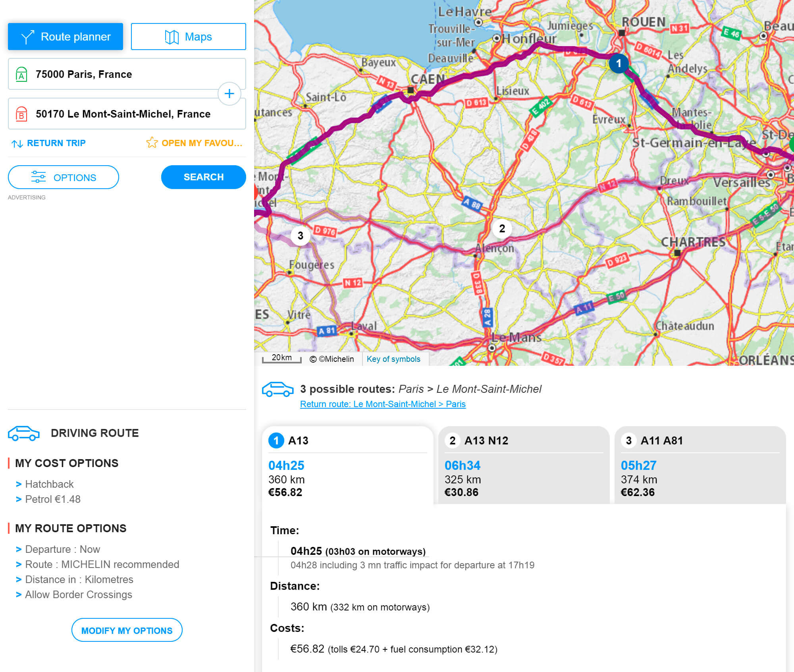
Task: Click the sliders icon in OPTIONS button
Action: pos(39,177)
